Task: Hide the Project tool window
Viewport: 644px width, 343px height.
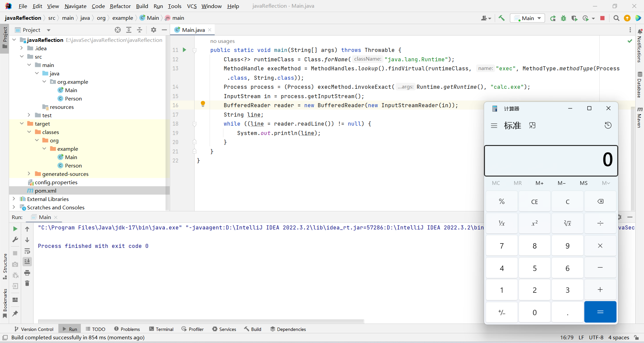Action: [x=164, y=30]
